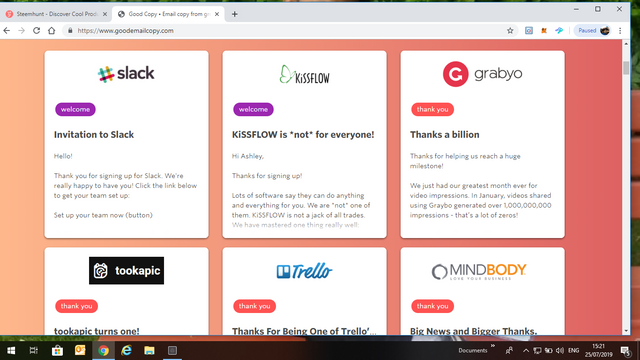Screen dimensions: 640x360
Task: Click the Paused profile button
Action: [593, 31]
